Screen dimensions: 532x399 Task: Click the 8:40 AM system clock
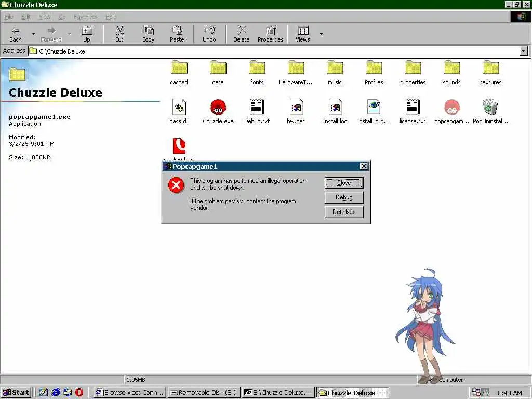point(510,393)
